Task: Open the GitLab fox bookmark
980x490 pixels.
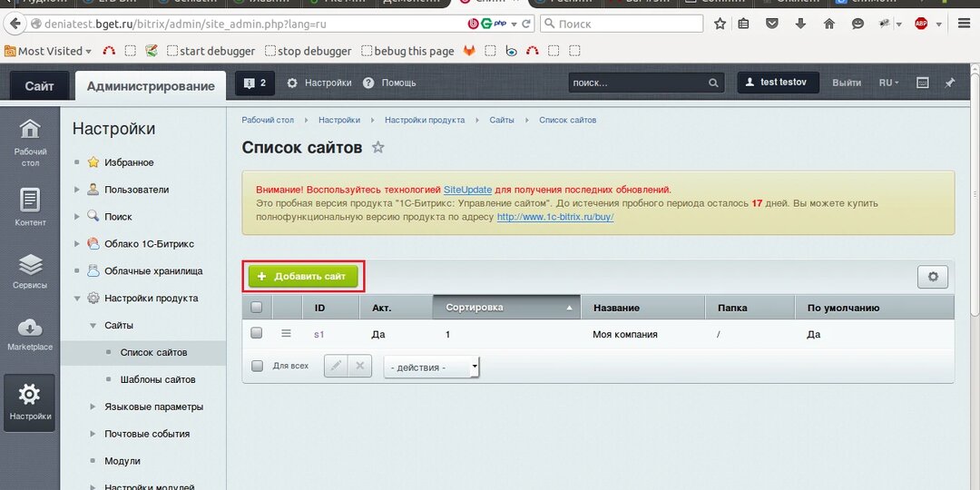Action: click(x=469, y=51)
